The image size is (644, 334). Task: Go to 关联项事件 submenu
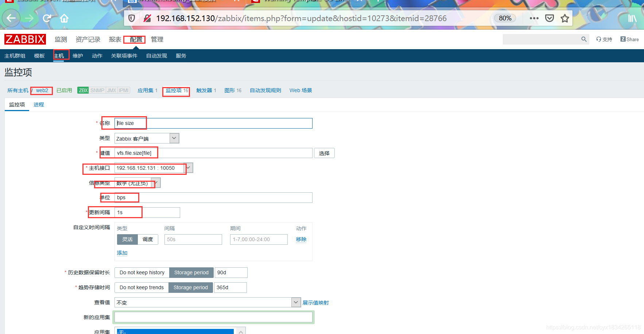coord(124,56)
